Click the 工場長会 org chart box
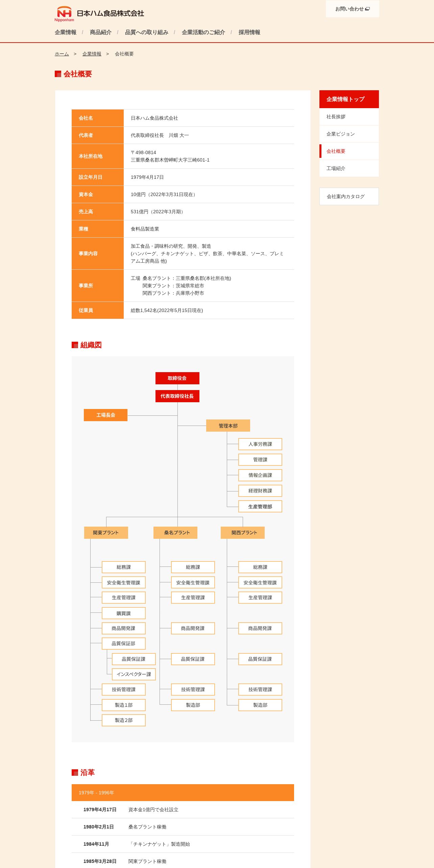The image size is (434, 868). coord(106,415)
